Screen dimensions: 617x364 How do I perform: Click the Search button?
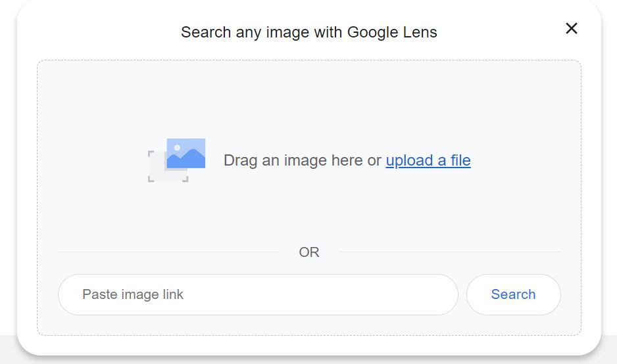tap(514, 294)
